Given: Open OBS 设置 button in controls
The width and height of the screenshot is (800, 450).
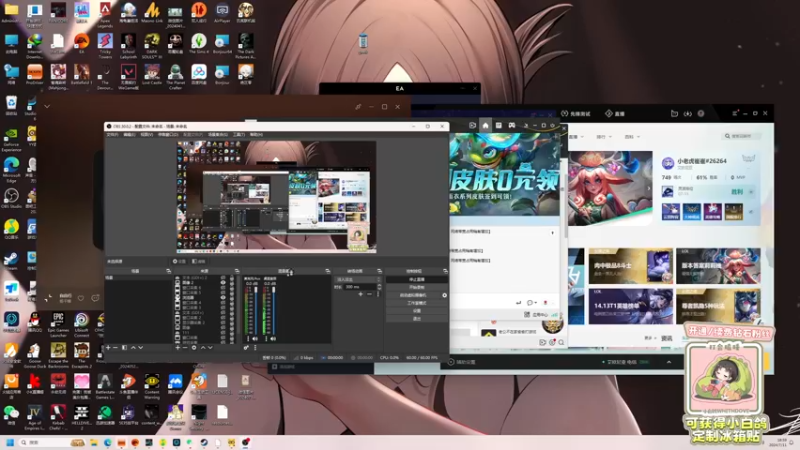Looking at the screenshot, I should (x=416, y=310).
